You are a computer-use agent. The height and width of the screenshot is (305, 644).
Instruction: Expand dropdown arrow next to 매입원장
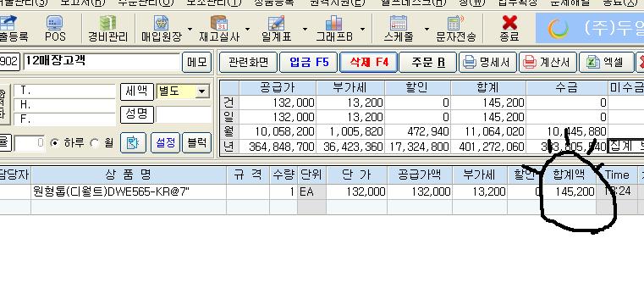pyautogui.click(x=190, y=29)
